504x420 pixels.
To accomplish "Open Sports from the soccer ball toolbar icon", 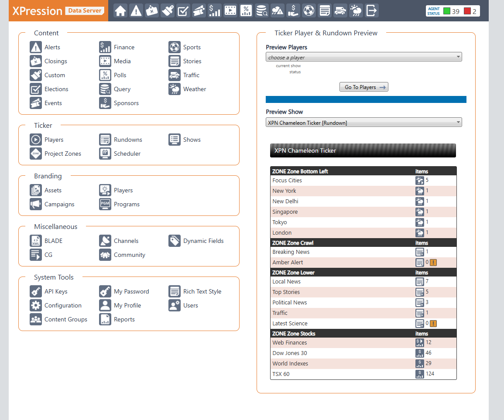I will click(309, 10).
